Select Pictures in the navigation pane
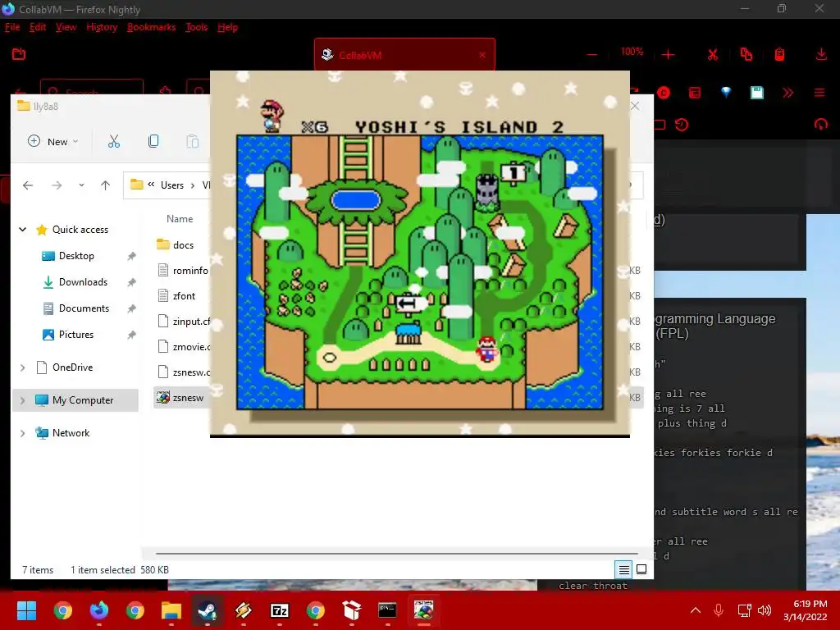 pos(76,335)
